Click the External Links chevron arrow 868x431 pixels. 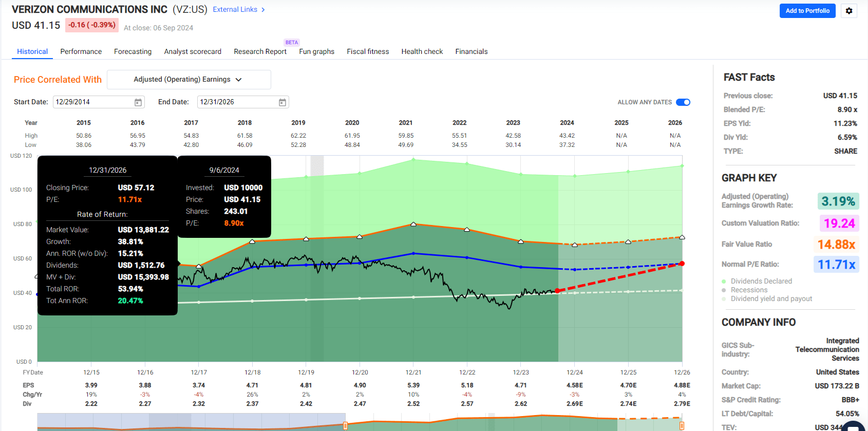[263, 10]
